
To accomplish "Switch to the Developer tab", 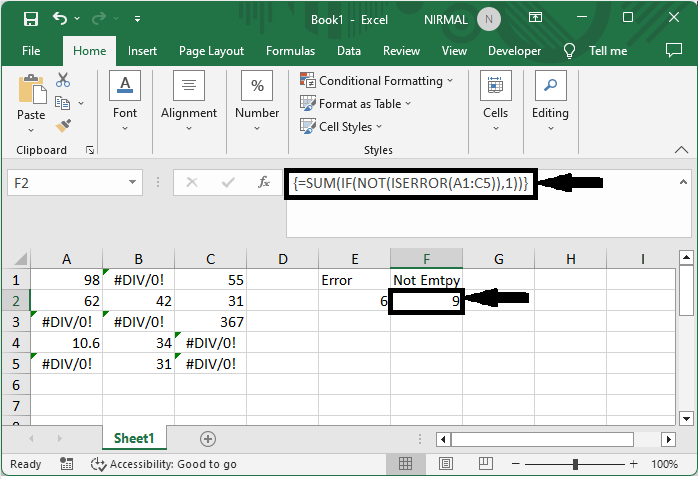I will tap(514, 51).
